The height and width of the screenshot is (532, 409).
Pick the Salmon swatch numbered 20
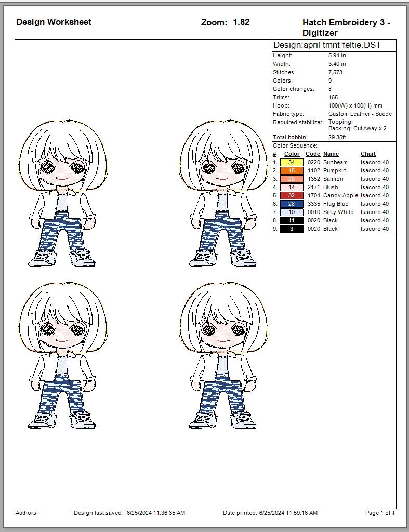coord(292,179)
